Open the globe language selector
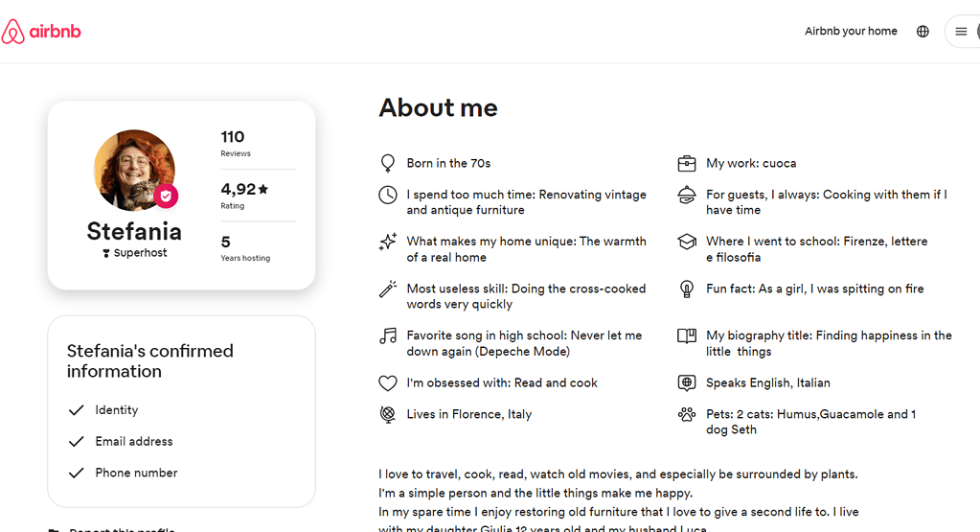 [923, 32]
